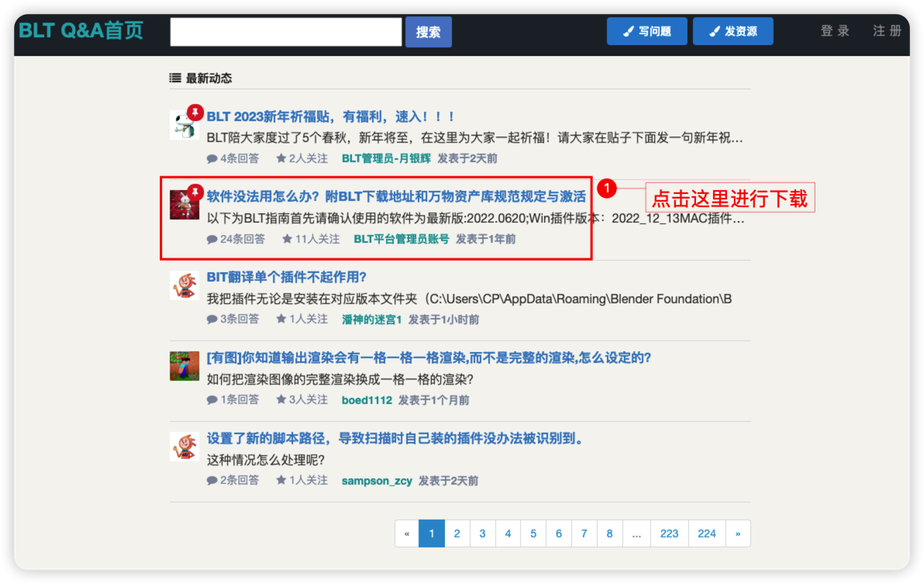Click star icon beside 2人关注
924x584 pixels.
coord(281,158)
